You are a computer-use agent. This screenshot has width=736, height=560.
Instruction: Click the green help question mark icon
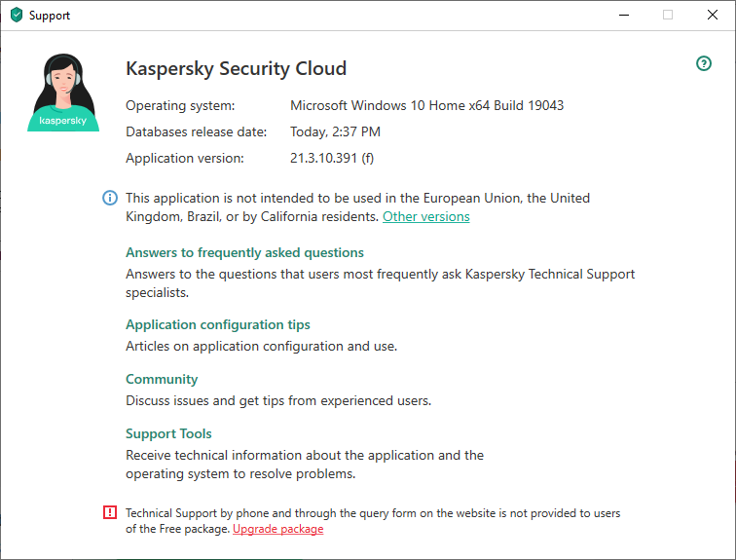[x=704, y=63]
